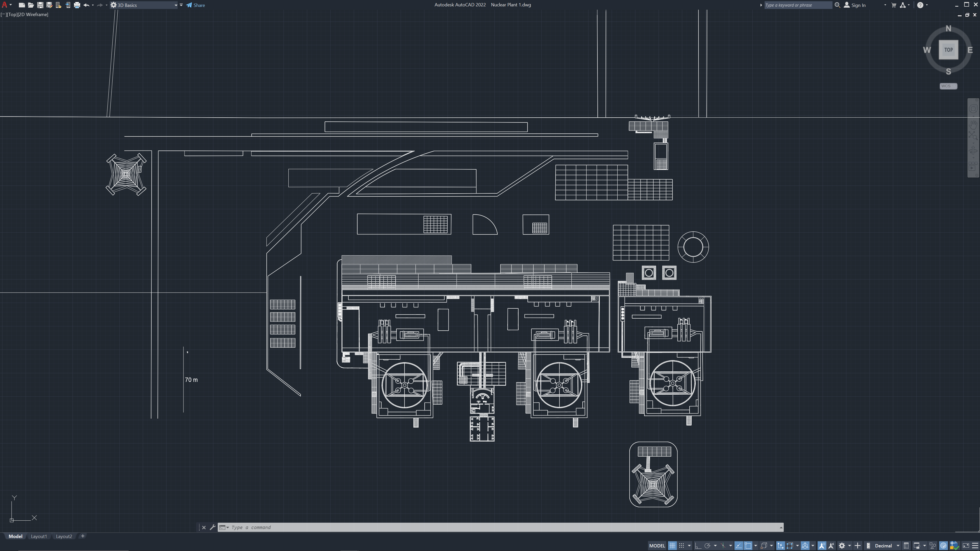Click the Save to Web & Mobile icon
Image resolution: width=980 pixels, height=551 pixels.
click(68, 5)
